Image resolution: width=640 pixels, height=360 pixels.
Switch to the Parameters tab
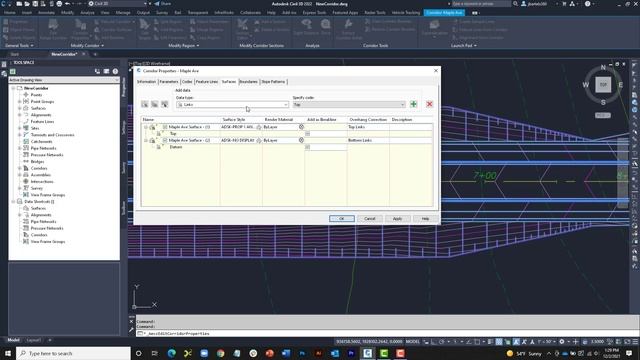tap(169, 82)
